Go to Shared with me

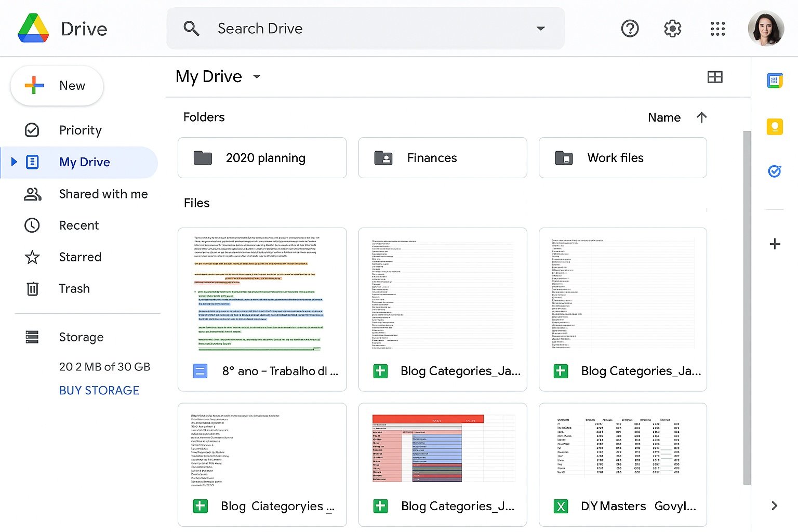(x=103, y=194)
